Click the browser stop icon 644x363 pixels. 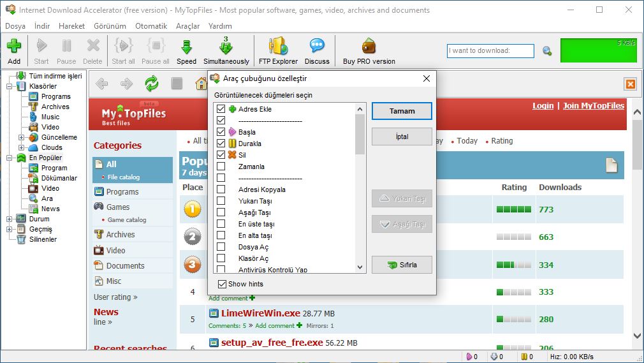click(x=177, y=84)
